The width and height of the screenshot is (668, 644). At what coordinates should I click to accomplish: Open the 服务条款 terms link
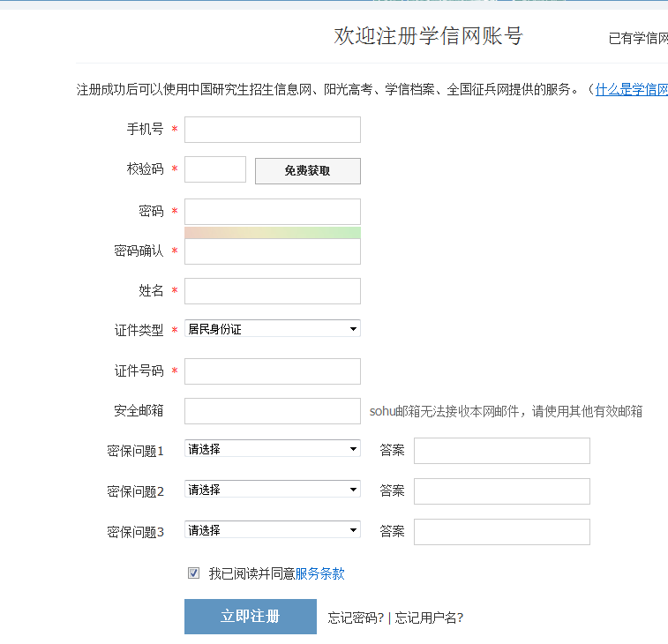(x=319, y=574)
